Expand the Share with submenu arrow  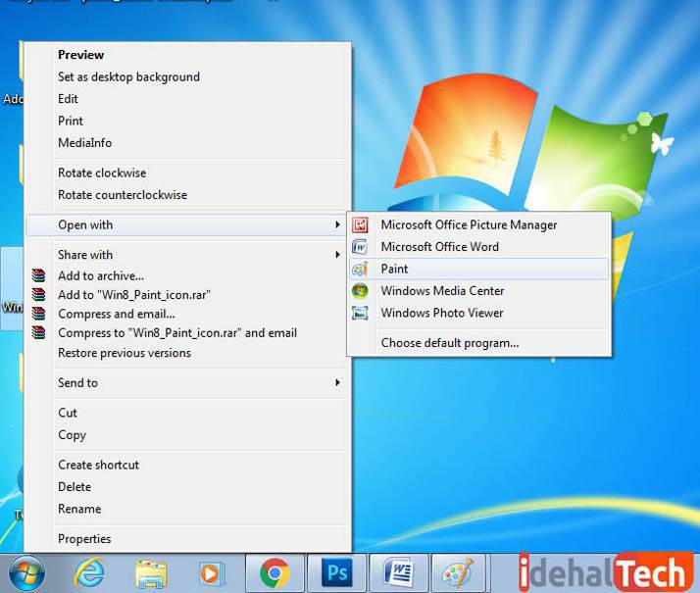(x=337, y=254)
